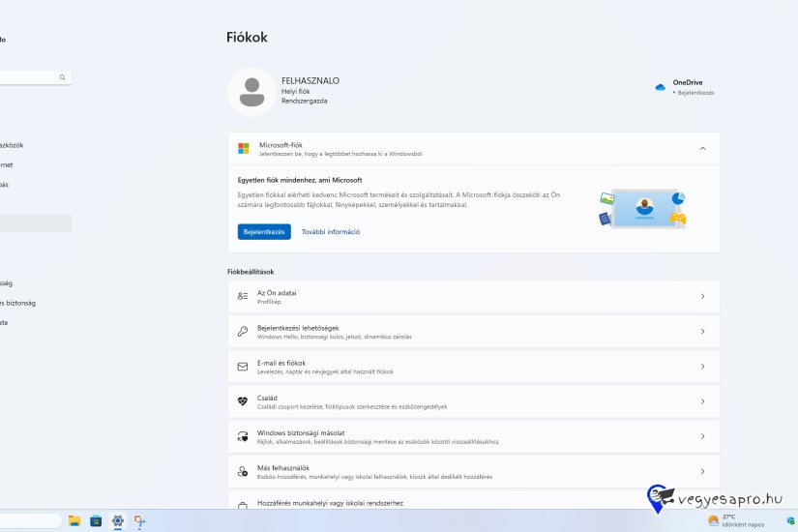Collapse the Microsoft-fiók section
Viewport: 798px width, 532px height.
[x=702, y=148]
